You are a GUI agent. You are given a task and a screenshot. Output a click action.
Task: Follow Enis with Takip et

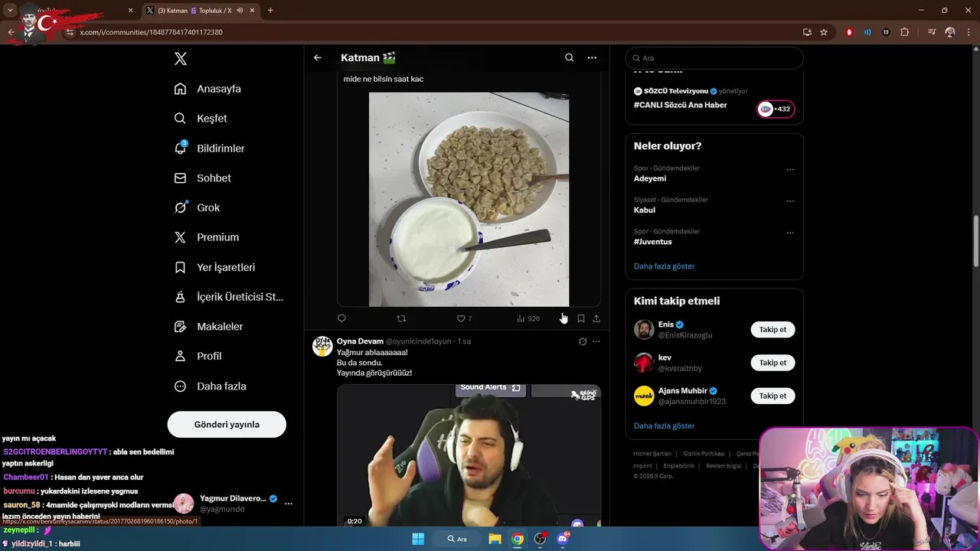click(x=773, y=330)
